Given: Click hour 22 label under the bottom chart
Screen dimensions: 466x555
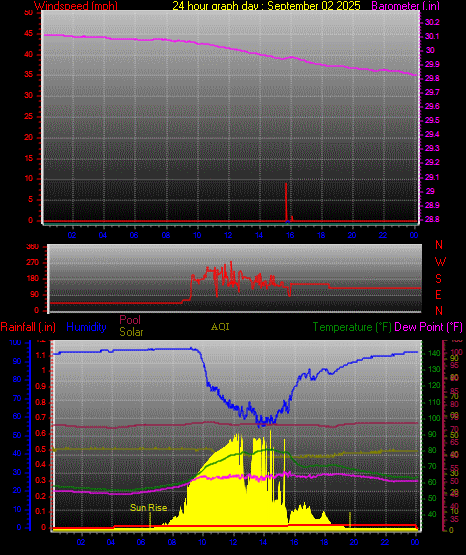Looking at the screenshot, I should 385,542.
